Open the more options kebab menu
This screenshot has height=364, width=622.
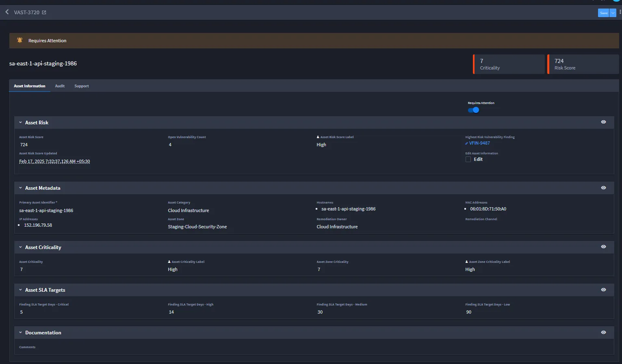(620, 13)
